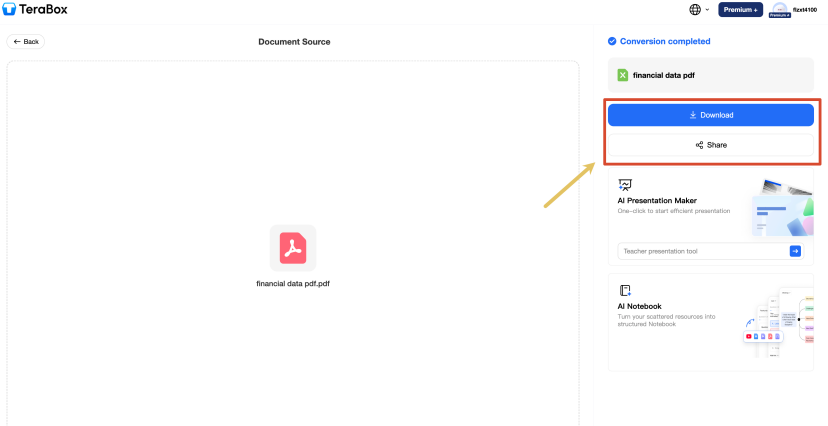Viewport: 828px width, 426px height.
Task: Submit with the blue arrow button
Action: [795, 251]
